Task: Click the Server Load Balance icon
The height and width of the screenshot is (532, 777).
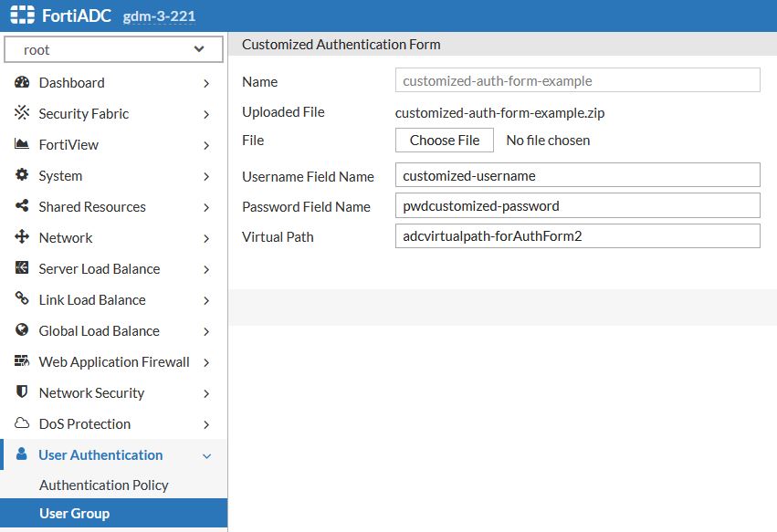Action: point(21,268)
